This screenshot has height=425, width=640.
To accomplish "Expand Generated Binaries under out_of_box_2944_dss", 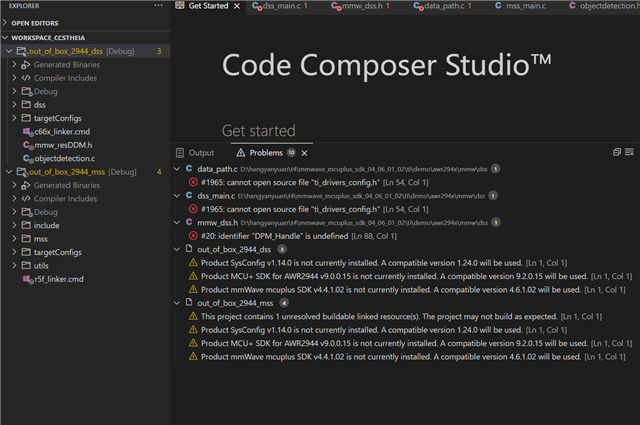I will pos(14,65).
